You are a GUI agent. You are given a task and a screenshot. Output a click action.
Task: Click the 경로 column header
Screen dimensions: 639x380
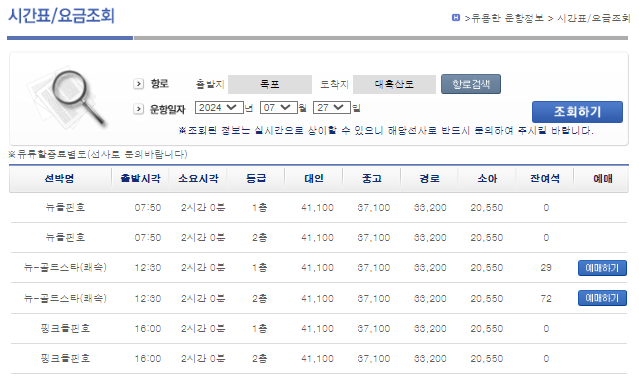pos(430,178)
